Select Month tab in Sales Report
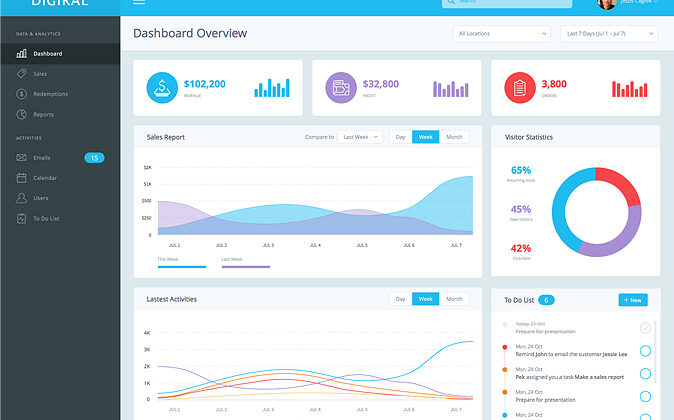674x420 pixels. 454,137
